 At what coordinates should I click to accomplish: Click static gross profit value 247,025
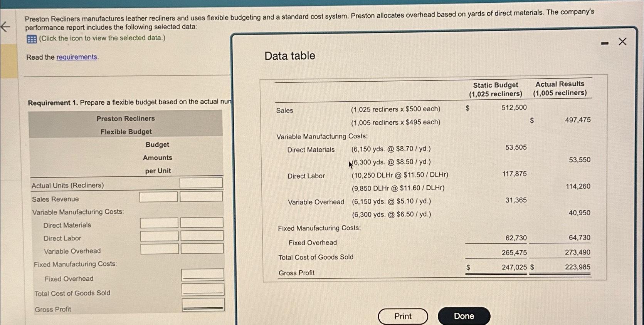pos(514,267)
